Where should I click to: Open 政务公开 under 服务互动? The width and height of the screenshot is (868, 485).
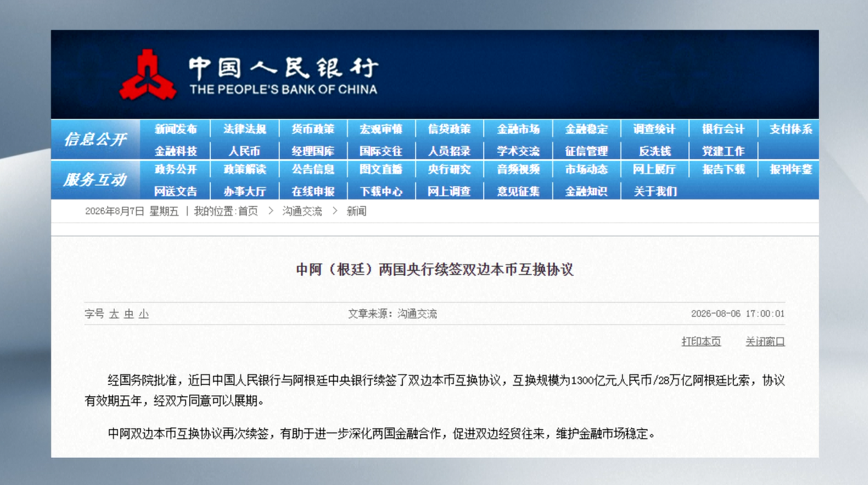click(x=176, y=169)
